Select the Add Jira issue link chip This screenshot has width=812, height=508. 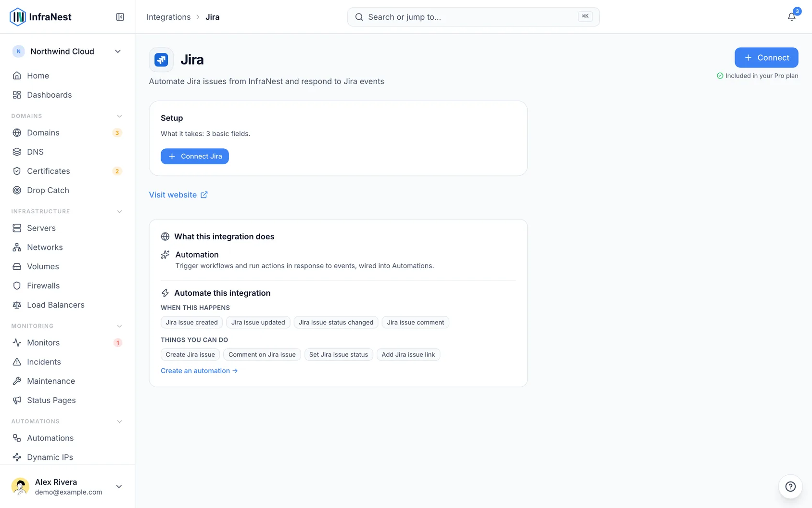pyautogui.click(x=408, y=354)
